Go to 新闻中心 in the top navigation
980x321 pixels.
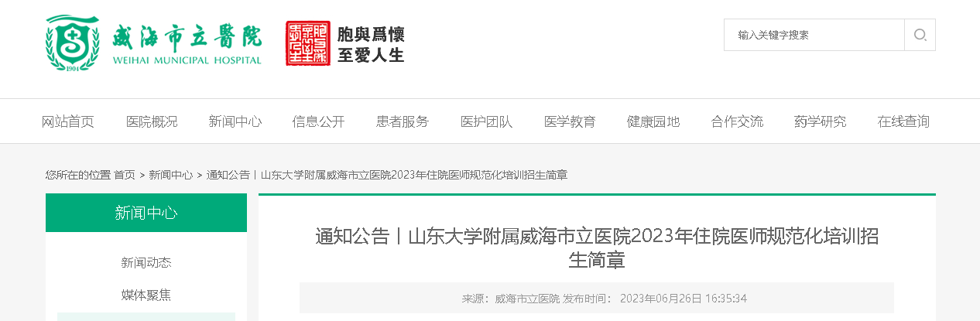235,121
